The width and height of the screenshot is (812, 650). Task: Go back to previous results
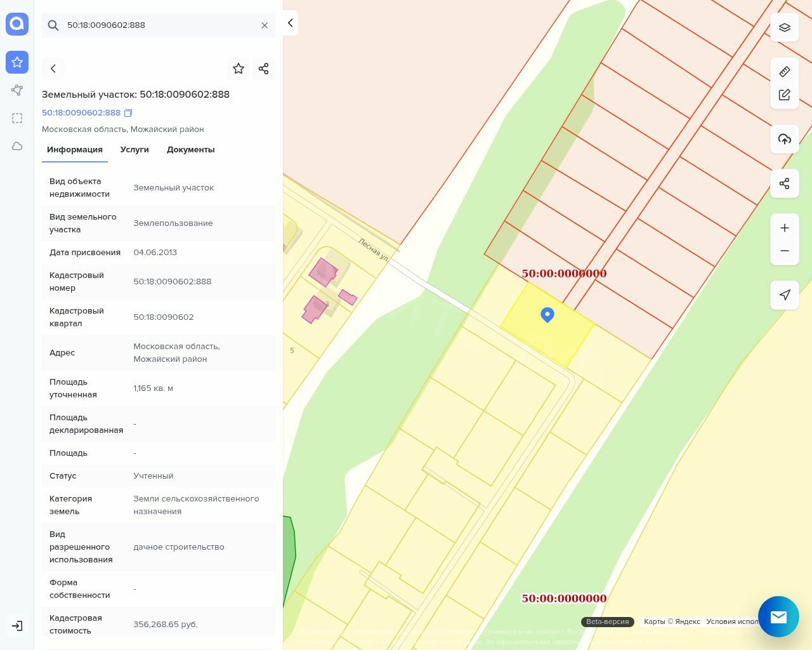(x=53, y=69)
